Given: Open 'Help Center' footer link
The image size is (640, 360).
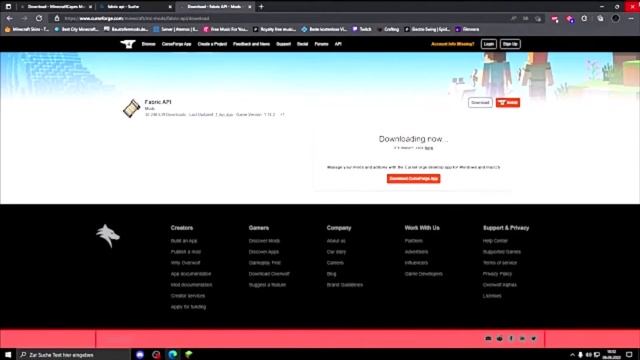Looking at the screenshot, I should point(495,241).
